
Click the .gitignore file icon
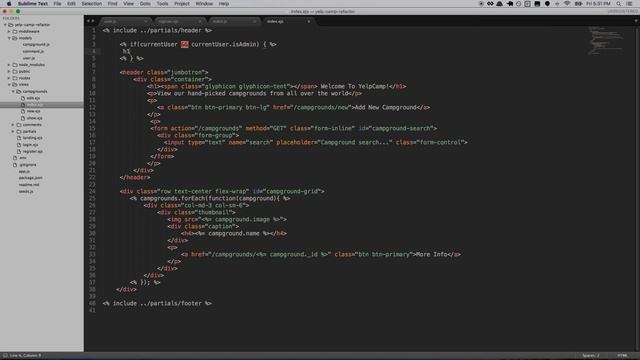point(15,165)
